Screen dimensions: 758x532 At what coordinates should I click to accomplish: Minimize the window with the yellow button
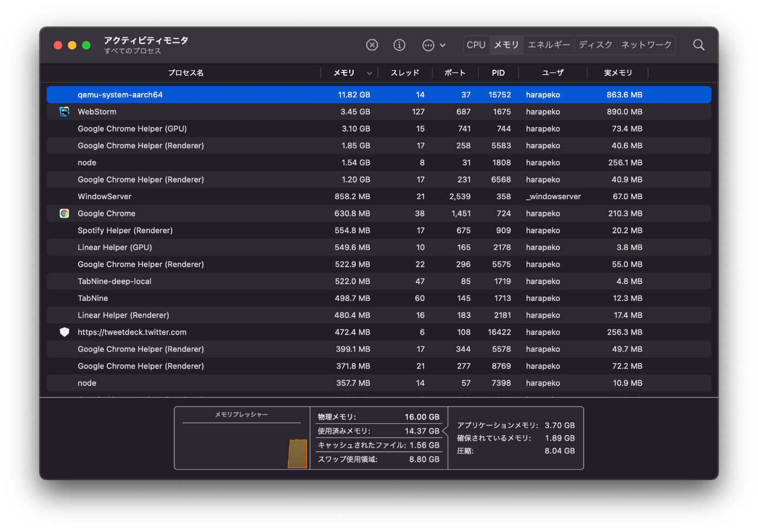pyautogui.click(x=72, y=45)
